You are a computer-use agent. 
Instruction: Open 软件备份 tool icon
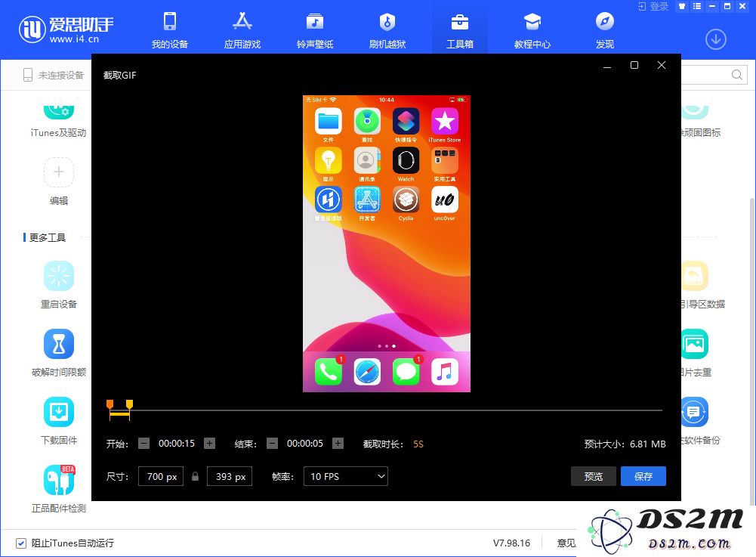pyautogui.click(x=694, y=412)
